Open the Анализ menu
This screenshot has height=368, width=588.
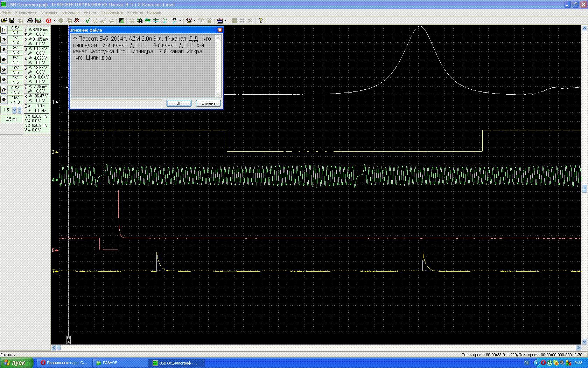tap(90, 12)
